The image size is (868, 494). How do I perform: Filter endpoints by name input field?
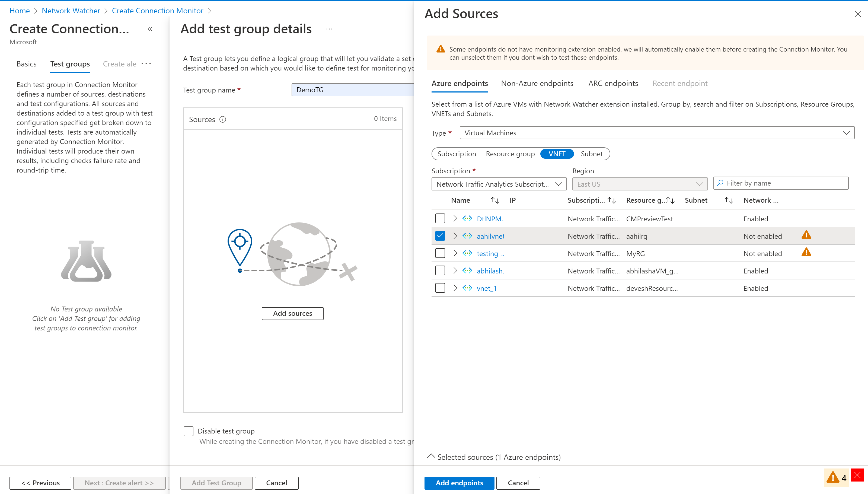click(x=781, y=182)
